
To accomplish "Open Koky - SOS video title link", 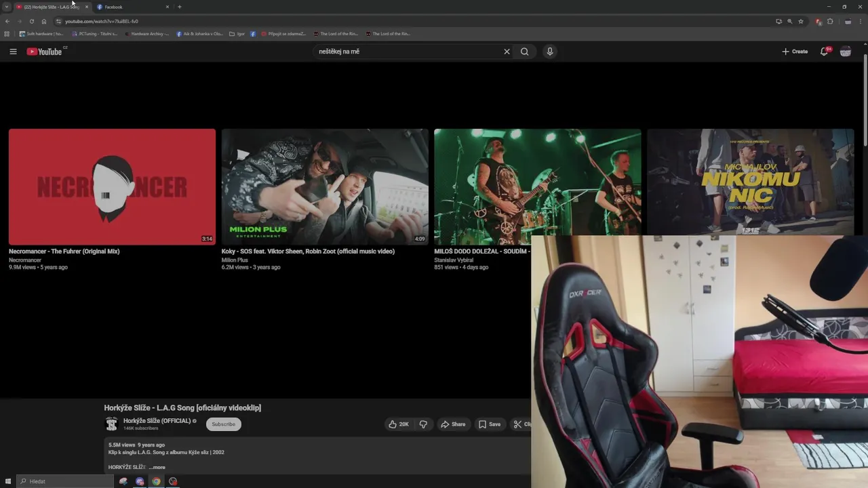I will [x=308, y=251].
